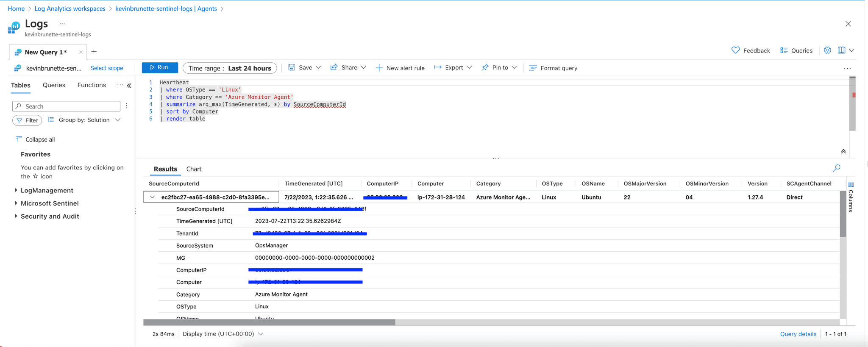The height and width of the screenshot is (347, 868).
Task: Click the Feedback heart icon
Action: 735,50
